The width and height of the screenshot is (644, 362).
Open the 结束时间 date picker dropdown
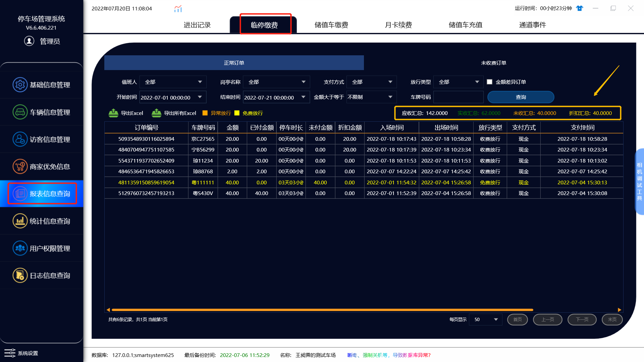point(303,97)
